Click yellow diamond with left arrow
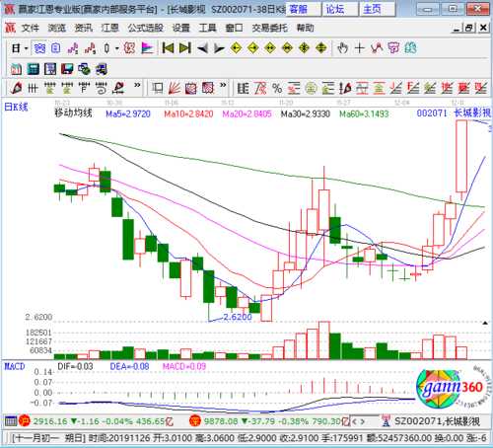The height and width of the screenshot is (448, 493). (236, 48)
